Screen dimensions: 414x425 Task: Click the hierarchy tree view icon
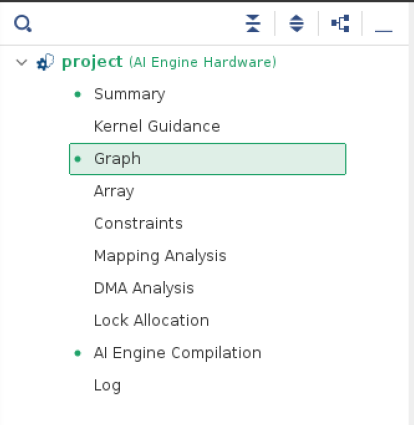tap(340, 24)
